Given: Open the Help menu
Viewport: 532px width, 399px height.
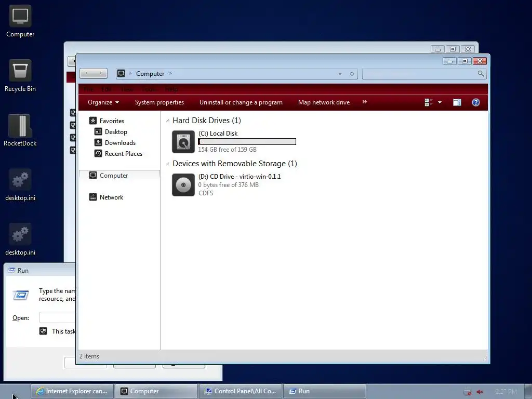Looking at the screenshot, I should [x=171, y=89].
